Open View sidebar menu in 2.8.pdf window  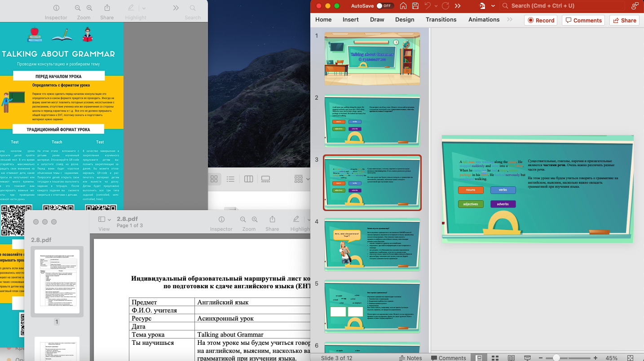pyautogui.click(x=104, y=219)
